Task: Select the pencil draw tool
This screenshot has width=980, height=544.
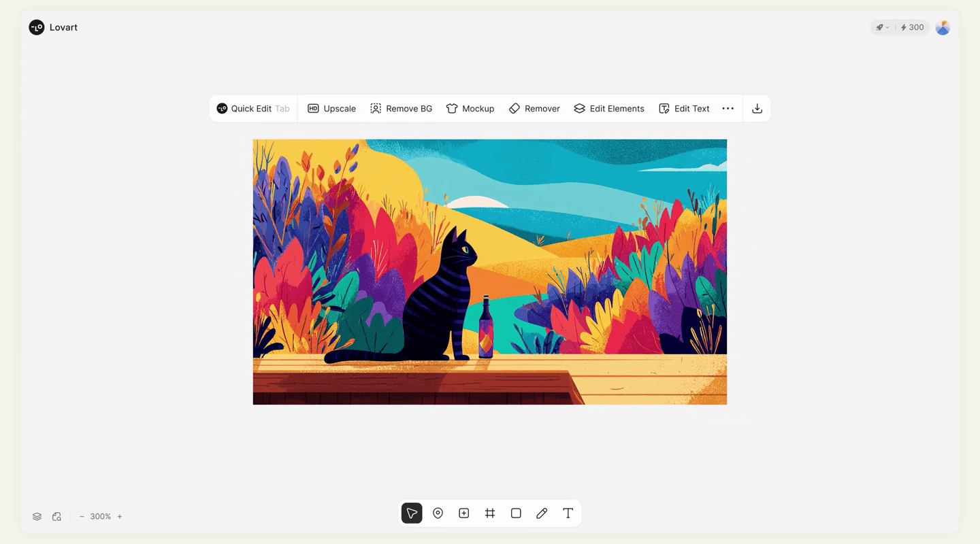Action: (x=542, y=513)
